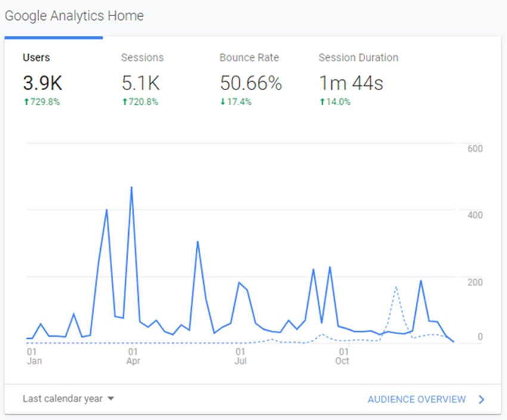
Task: Click the 200 y-axis label
Action: 475,282
